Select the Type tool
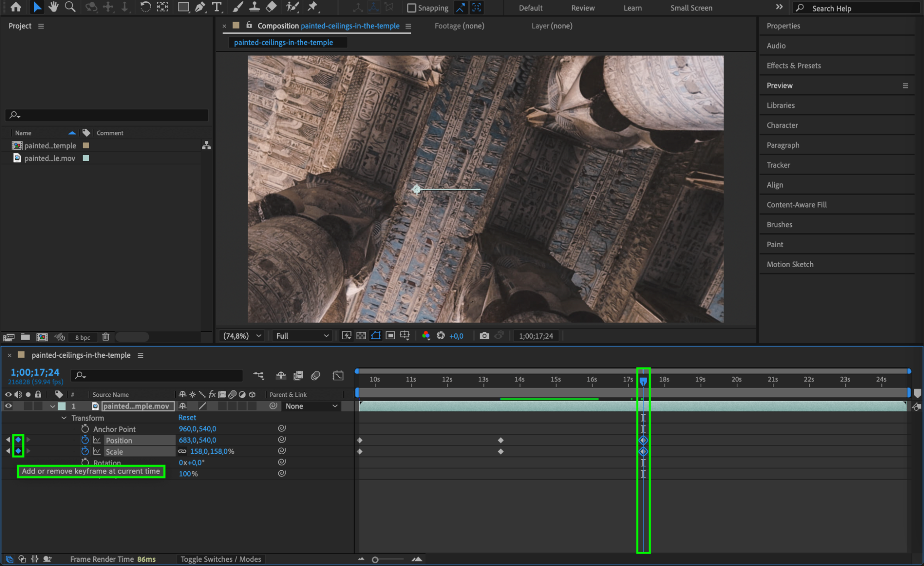The image size is (924, 566). click(x=216, y=7)
